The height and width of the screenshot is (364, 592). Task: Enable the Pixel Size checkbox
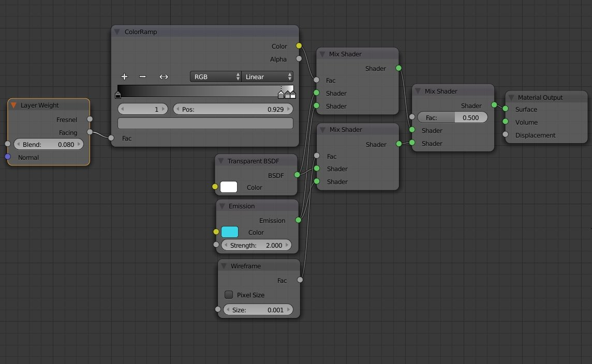(x=229, y=295)
